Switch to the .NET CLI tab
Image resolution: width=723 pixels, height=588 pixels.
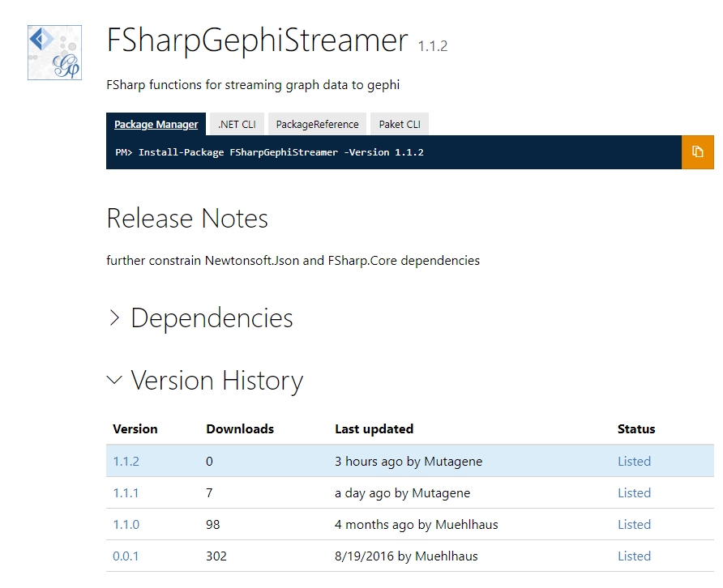point(236,124)
